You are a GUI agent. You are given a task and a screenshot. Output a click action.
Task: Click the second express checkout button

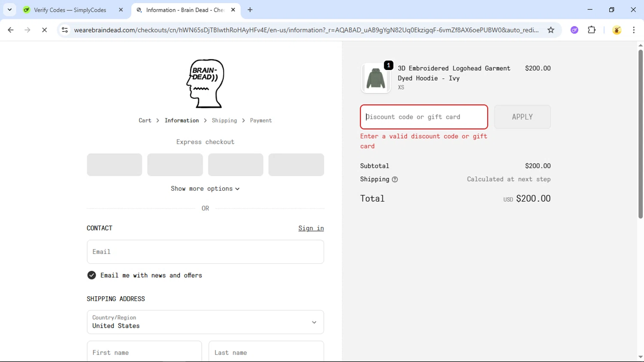175,165
